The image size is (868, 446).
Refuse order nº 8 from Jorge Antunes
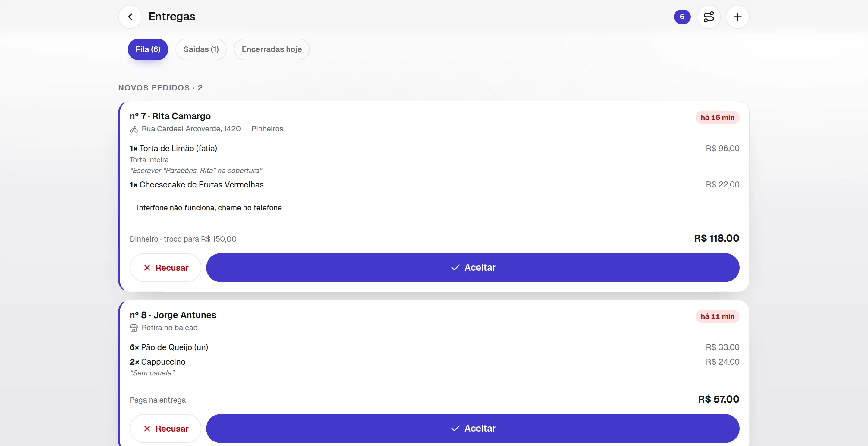[165, 429]
